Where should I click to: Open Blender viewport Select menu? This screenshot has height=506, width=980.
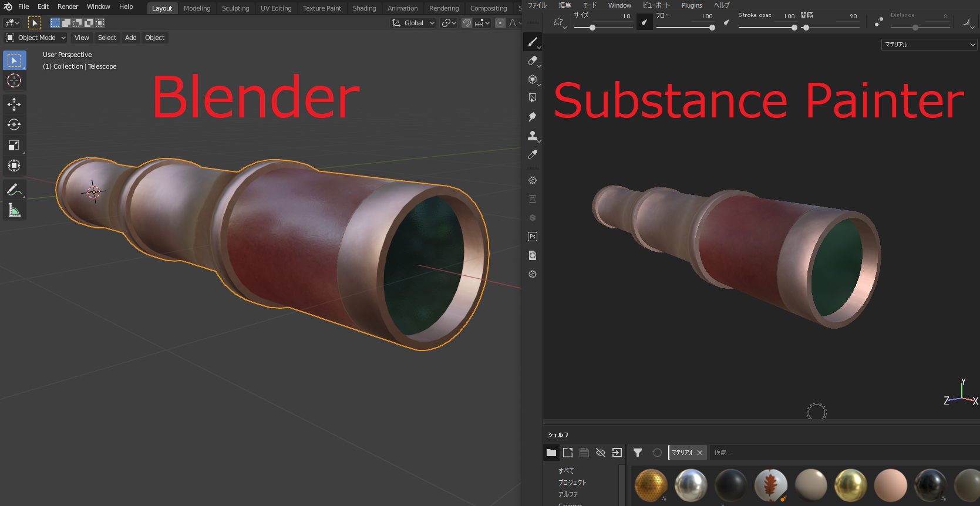click(x=107, y=38)
